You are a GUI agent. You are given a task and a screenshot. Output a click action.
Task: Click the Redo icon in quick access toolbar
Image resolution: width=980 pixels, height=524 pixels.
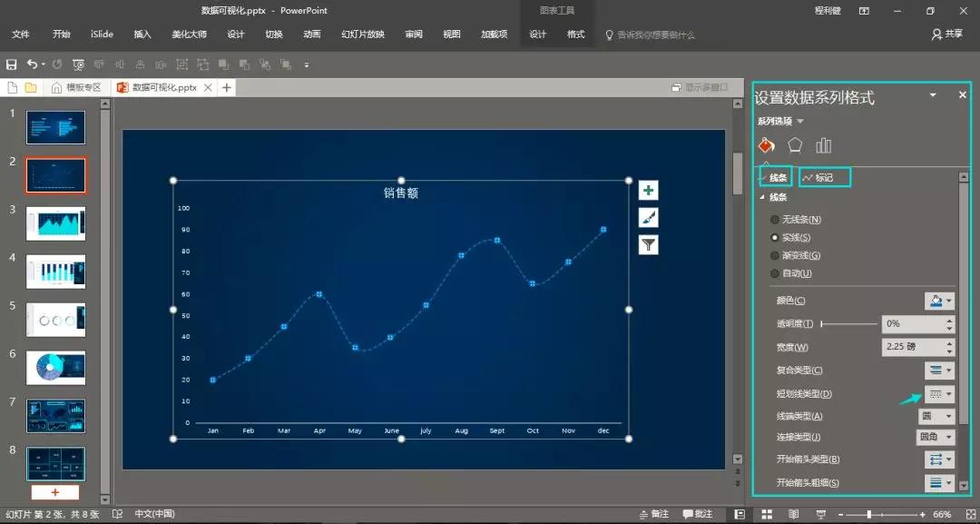pyautogui.click(x=57, y=64)
